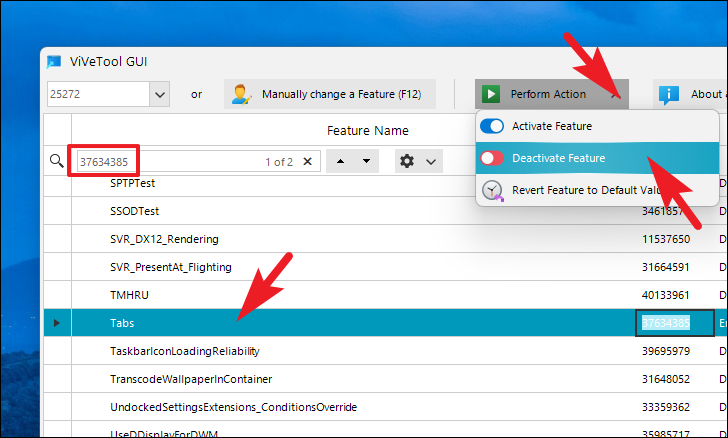Click the feature ID 39695979
728x438 pixels.
click(666, 351)
